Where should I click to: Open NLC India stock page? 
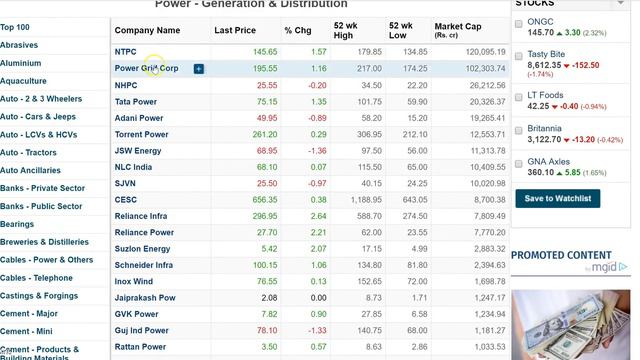pos(133,167)
